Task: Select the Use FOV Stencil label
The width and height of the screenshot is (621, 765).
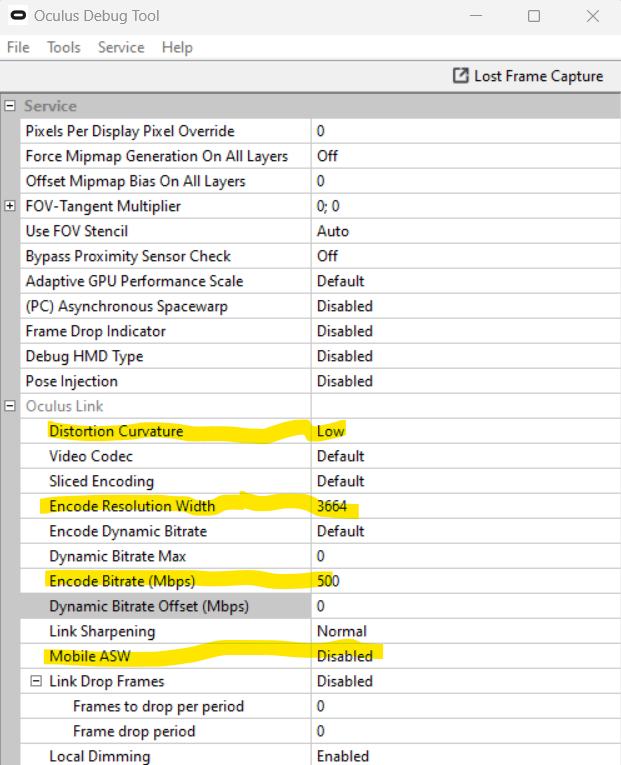Action: click(x=77, y=231)
